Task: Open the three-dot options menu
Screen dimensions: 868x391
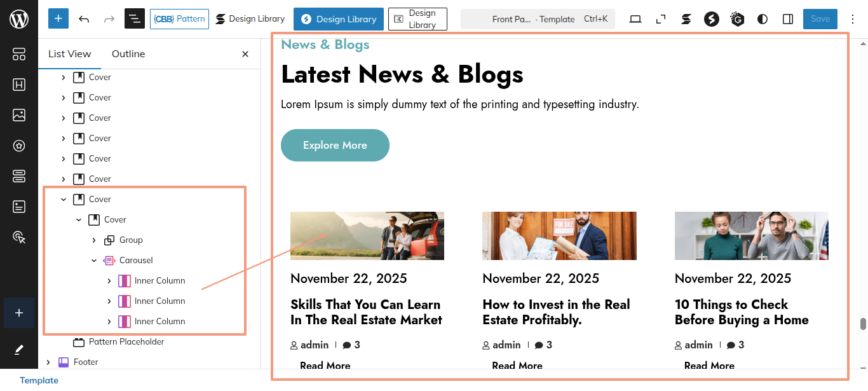Action: (x=853, y=19)
